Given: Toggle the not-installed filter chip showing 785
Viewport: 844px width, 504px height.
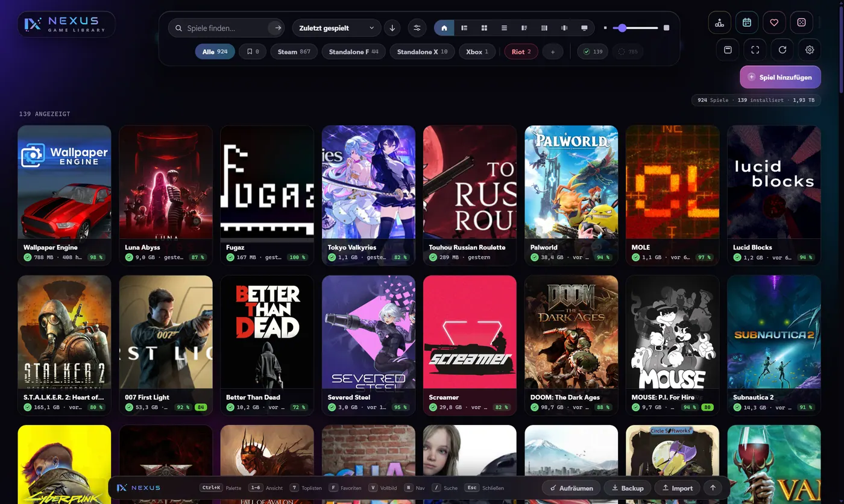Looking at the screenshot, I should click(x=628, y=52).
